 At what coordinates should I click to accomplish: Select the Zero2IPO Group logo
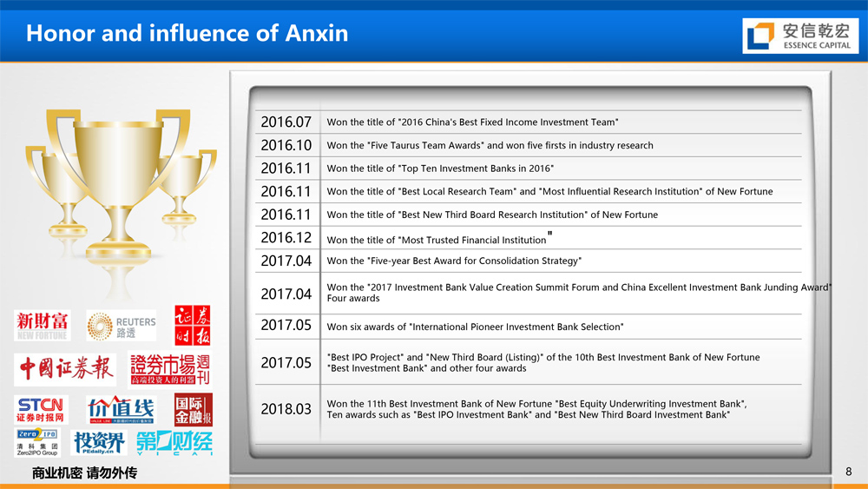coord(37,443)
